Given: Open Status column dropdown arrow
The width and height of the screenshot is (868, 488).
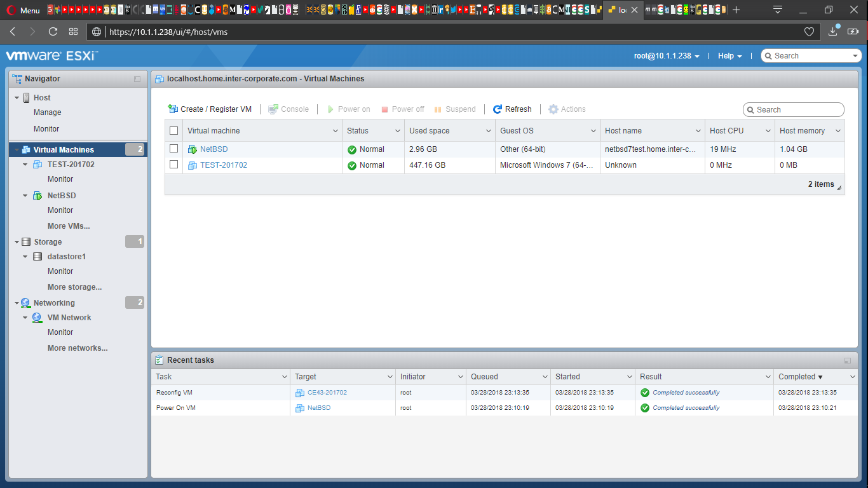Looking at the screenshot, I should point(397,131).
